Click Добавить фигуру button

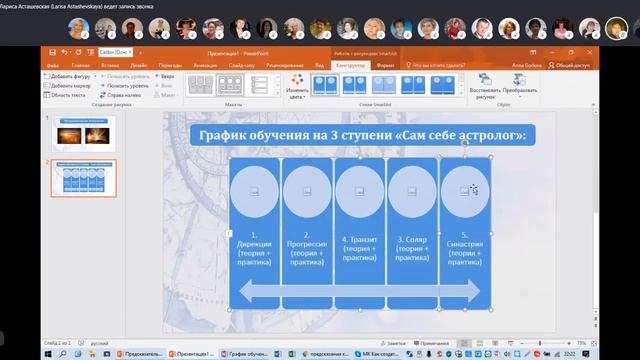click(67, 76)
